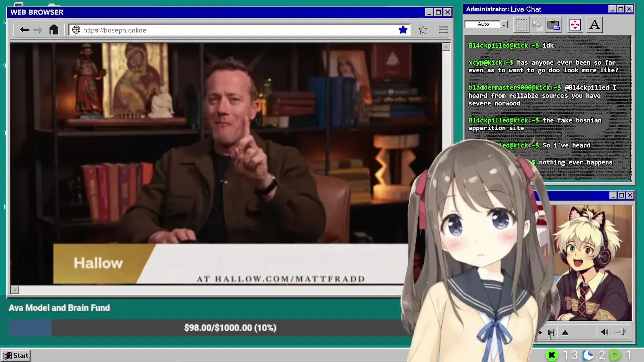Click the green Kick tray icon
This screenshot has height=362, width=644.
pos(552,355)
